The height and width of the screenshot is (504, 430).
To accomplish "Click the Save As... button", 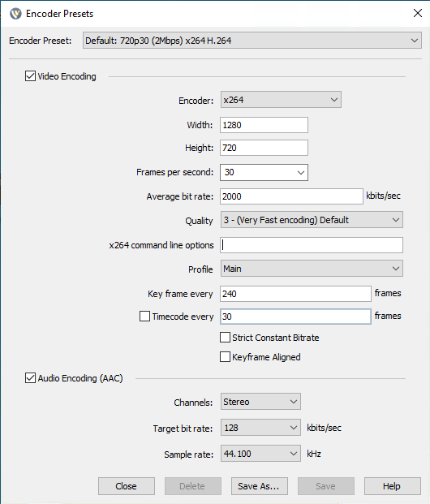I will coord(260,486).
